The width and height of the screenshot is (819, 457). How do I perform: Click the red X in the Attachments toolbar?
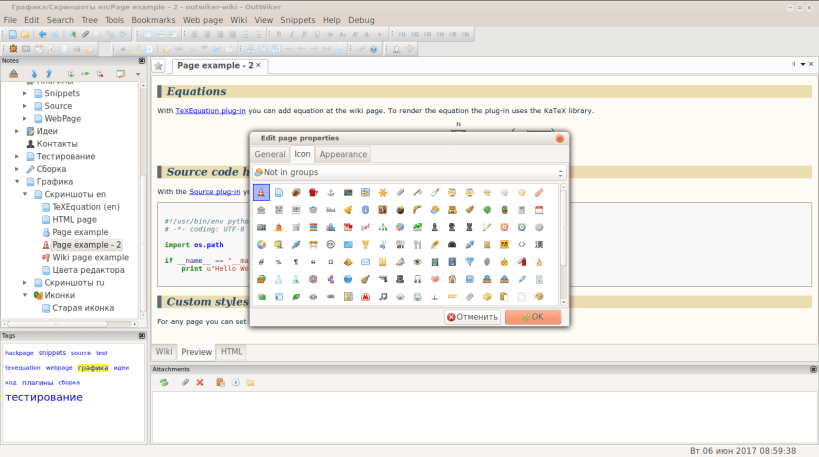[x=200, y=383]
